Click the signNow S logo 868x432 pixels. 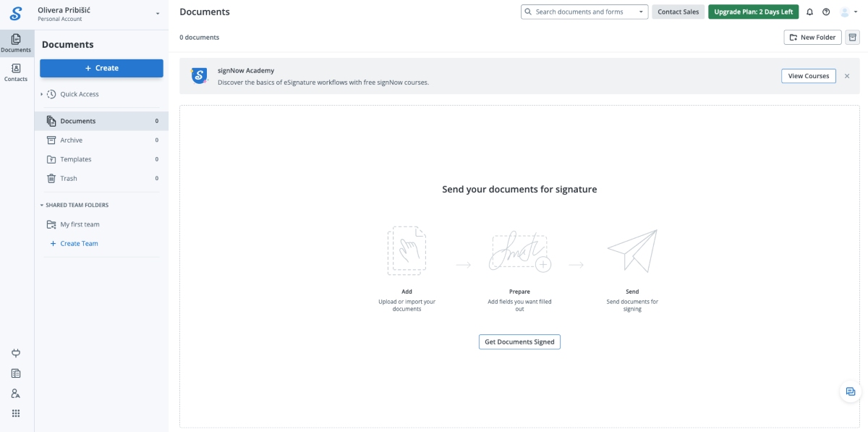click(16, 14)
